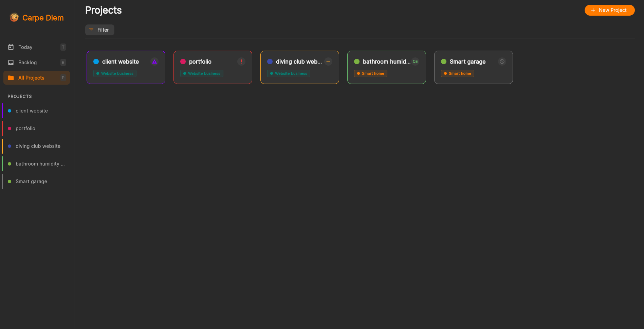Click the Today calendar icon in sidebar
Viewport: 644px width, 329px height.
tap(11, 47)
